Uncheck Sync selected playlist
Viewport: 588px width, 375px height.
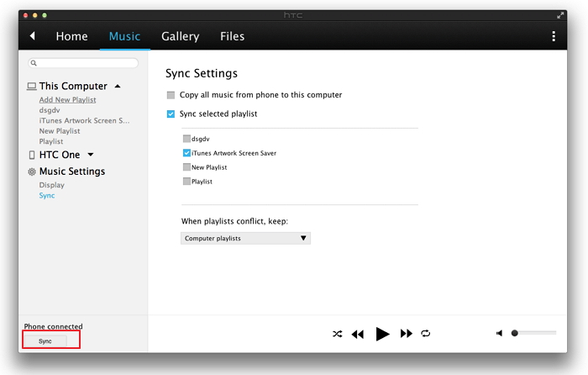pos(171,114)
